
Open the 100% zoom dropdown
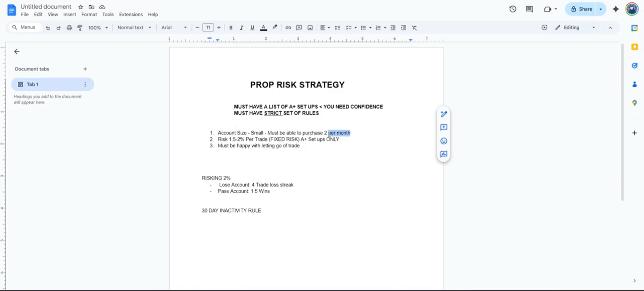[98, 28]
